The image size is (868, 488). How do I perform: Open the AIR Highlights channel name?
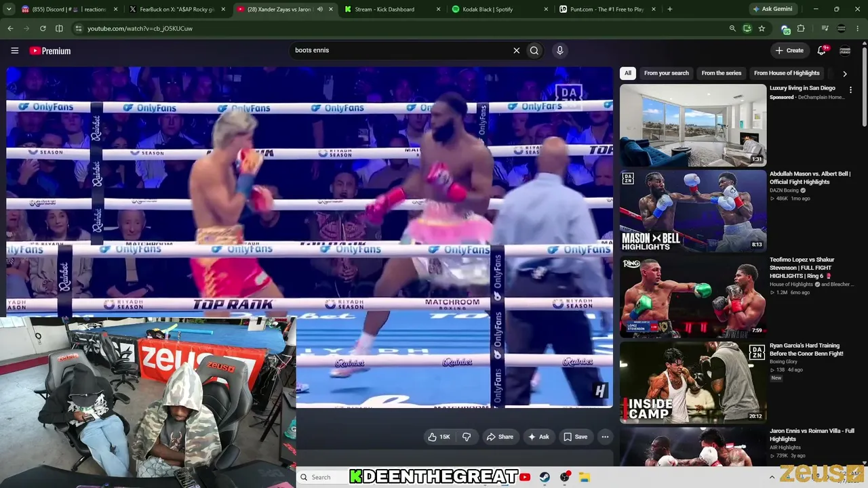coord(785,447)
